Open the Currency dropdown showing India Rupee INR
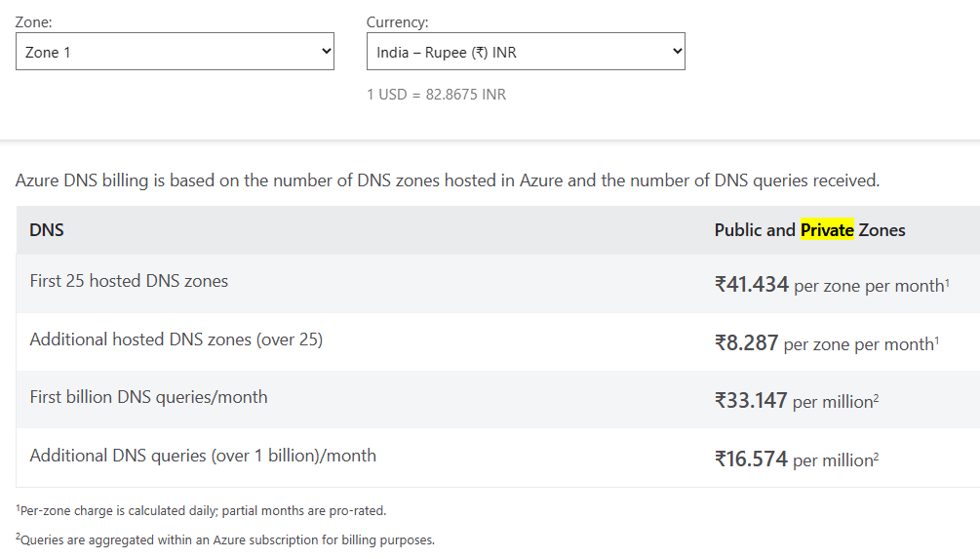980x559 pixels. click(526, 52)
